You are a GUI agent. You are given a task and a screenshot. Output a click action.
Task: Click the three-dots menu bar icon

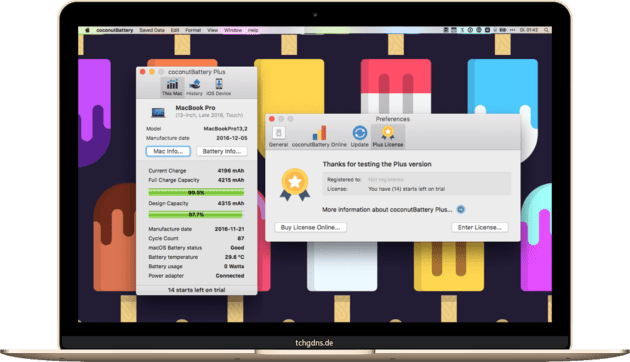click(x=512, y=30)
